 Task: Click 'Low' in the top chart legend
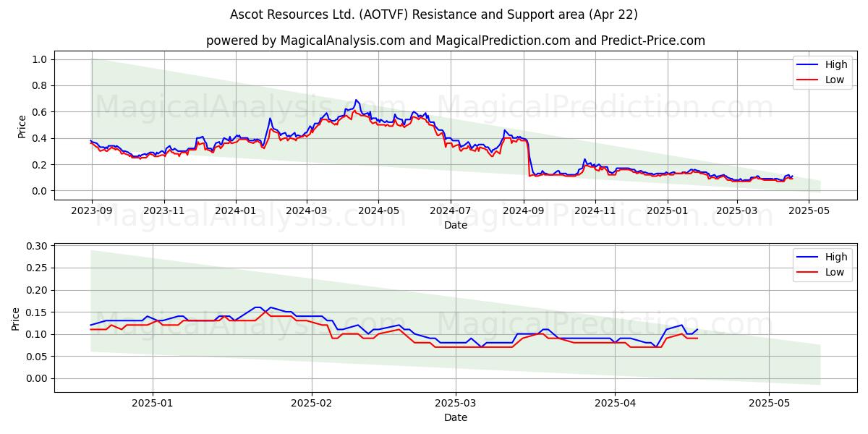835,80
